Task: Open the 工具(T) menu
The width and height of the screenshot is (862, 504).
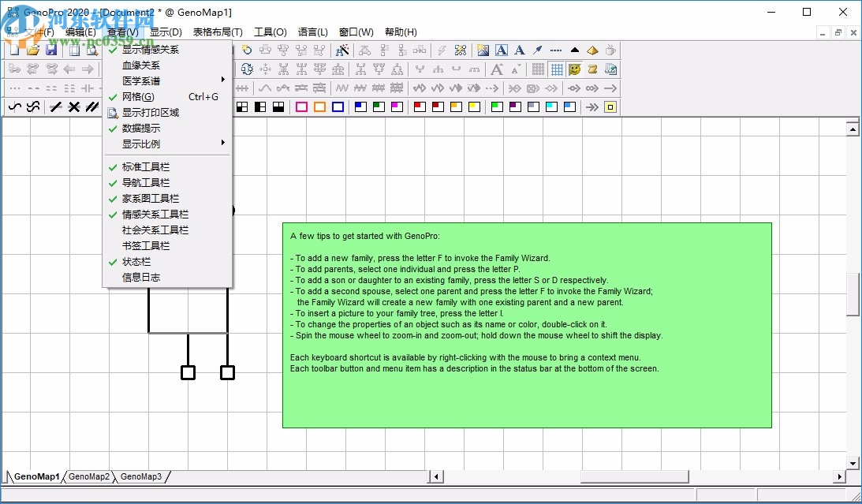Action: [x=271, y=32]
